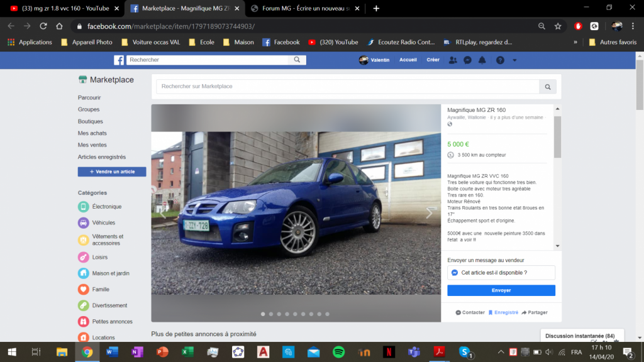
Task: Select the second photo dot indicator
Action: click(271, 314)
